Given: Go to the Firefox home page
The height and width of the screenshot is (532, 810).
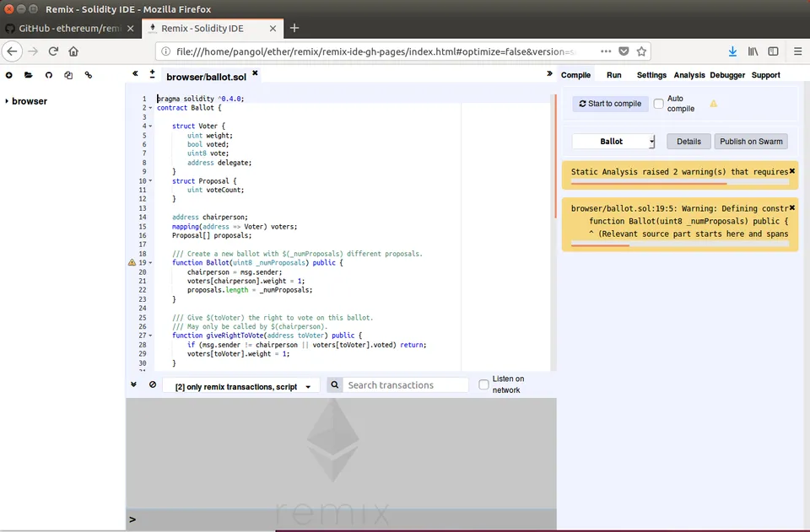Looking at the screenshot, I should [73, 51].
